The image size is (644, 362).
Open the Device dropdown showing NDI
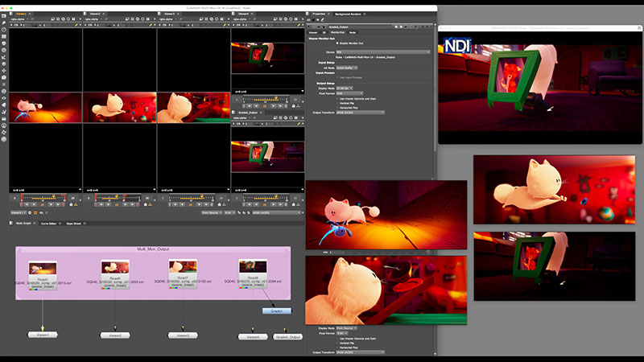click(x=383, y=52)
